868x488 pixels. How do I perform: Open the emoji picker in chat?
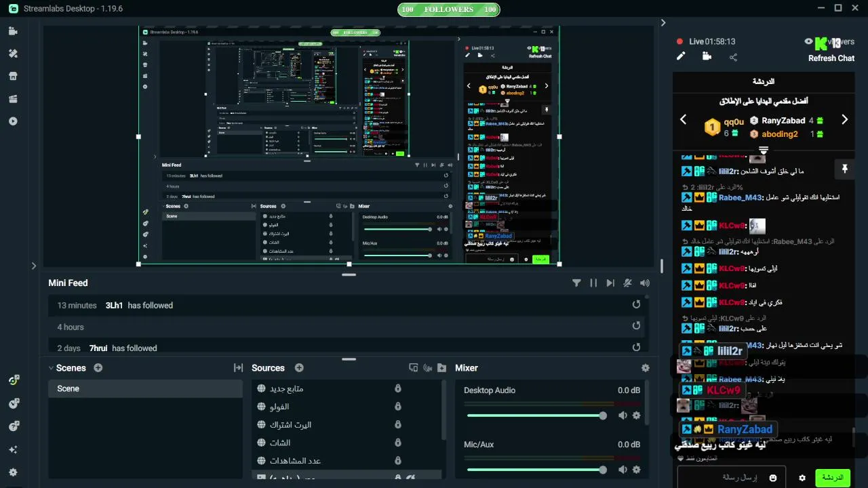(772, 478)
